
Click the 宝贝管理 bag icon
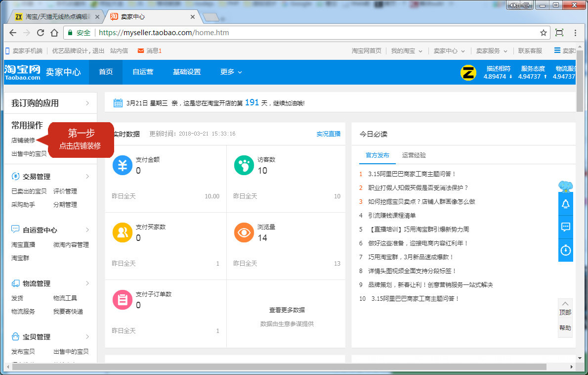coord(15,336)
